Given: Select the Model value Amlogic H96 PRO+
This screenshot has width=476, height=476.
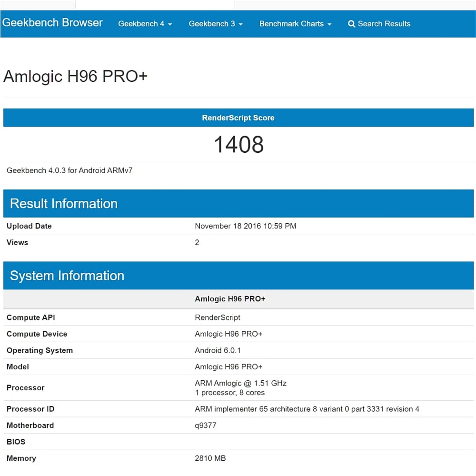Looking at the screenshot, I should [228, 367].
